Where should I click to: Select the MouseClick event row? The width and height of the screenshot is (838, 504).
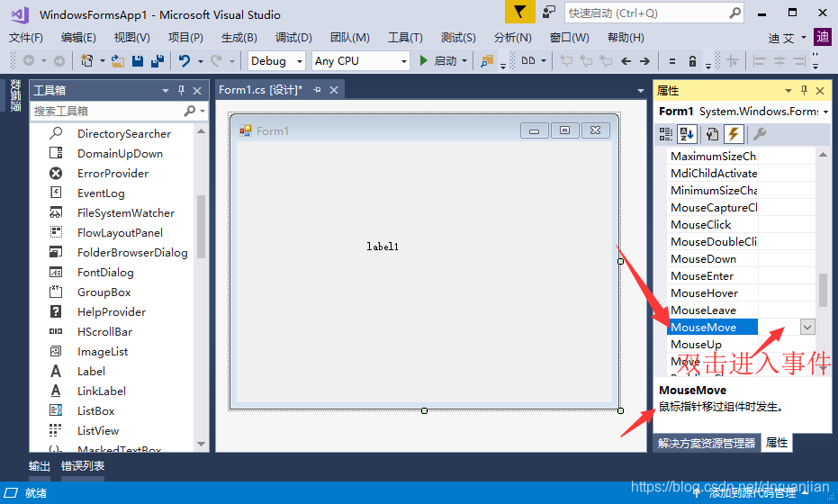point(741,224)
